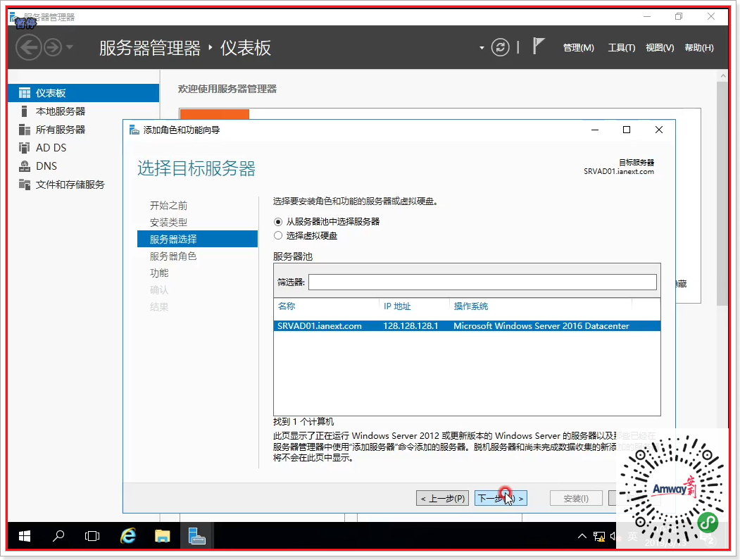Click the DNS role icon

pyautogui.click(x=25, y=166)
